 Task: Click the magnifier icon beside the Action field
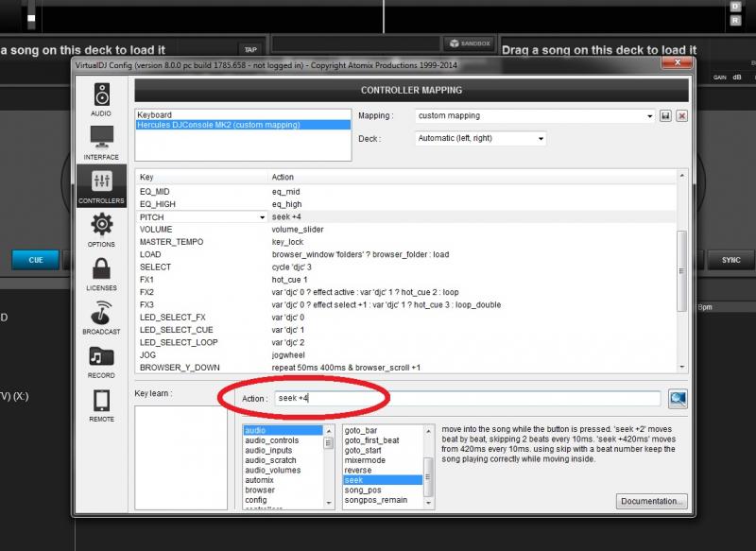tap(678, 399)
